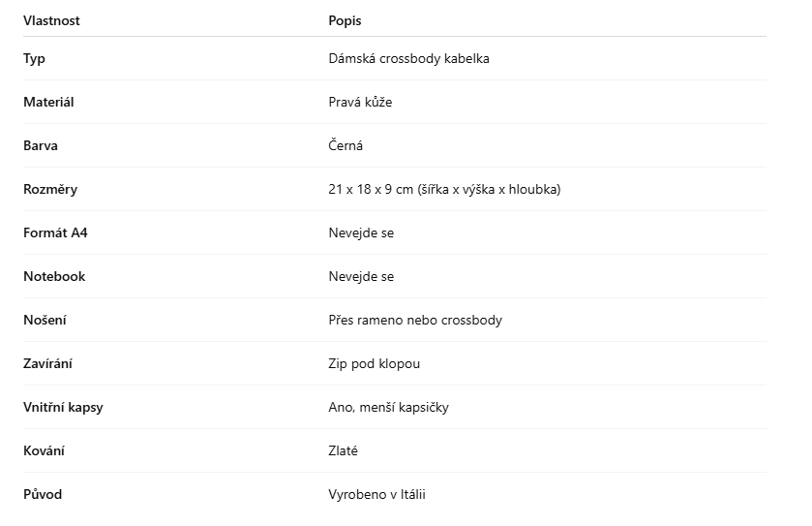Select the Typ row label
Image resolution: width=812 pixels, height=526 pixels.
click(35, 58)
